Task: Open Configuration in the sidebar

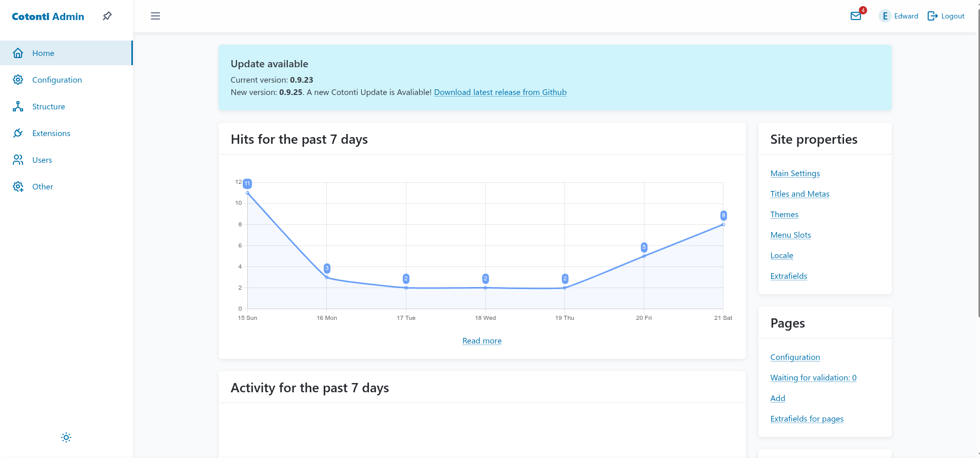Action: click(57, 80)
